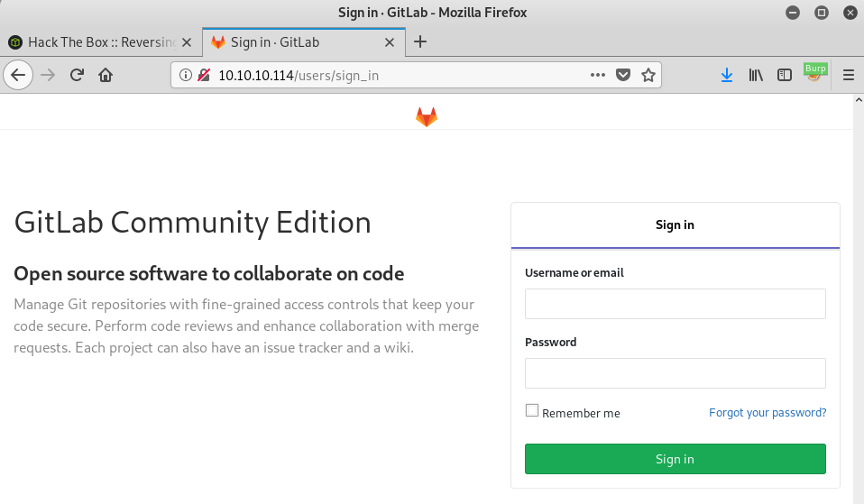864x504 pixels.
Task: Click the GitLab fox logo
Action: (x=427, y=116)
